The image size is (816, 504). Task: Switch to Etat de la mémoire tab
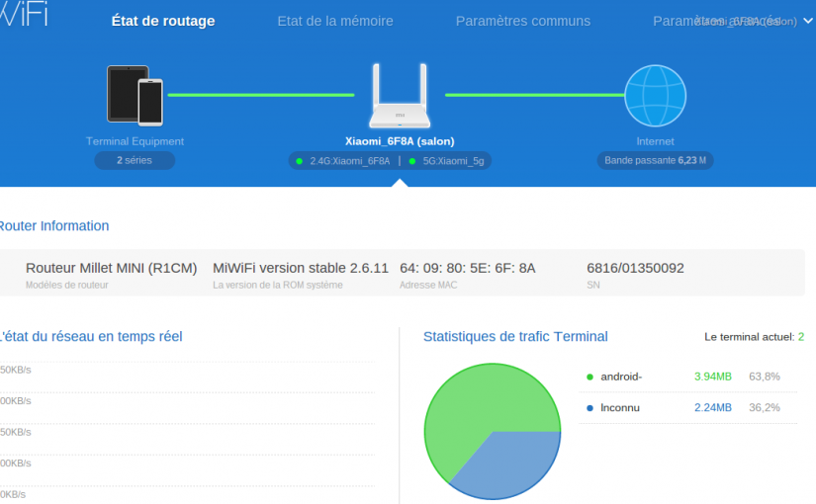pyautogui.click(x=335, y=21)
